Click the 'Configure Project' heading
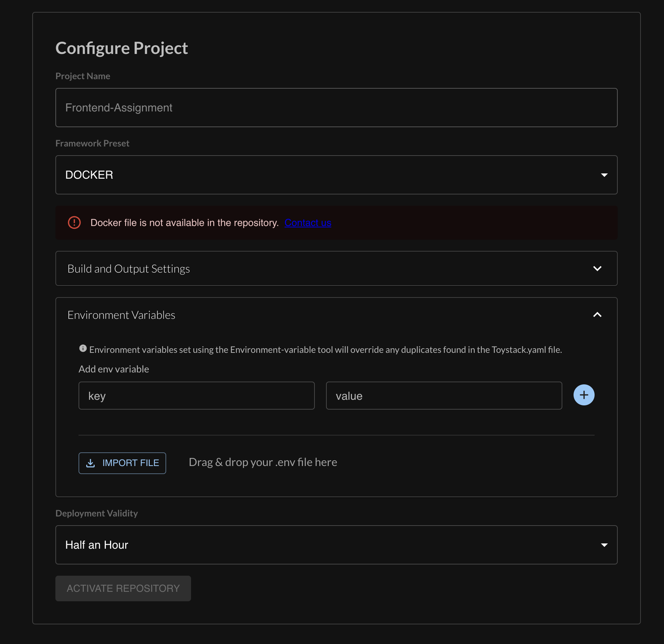The width and height of the screenshot is (664, 644). (122, 48)
